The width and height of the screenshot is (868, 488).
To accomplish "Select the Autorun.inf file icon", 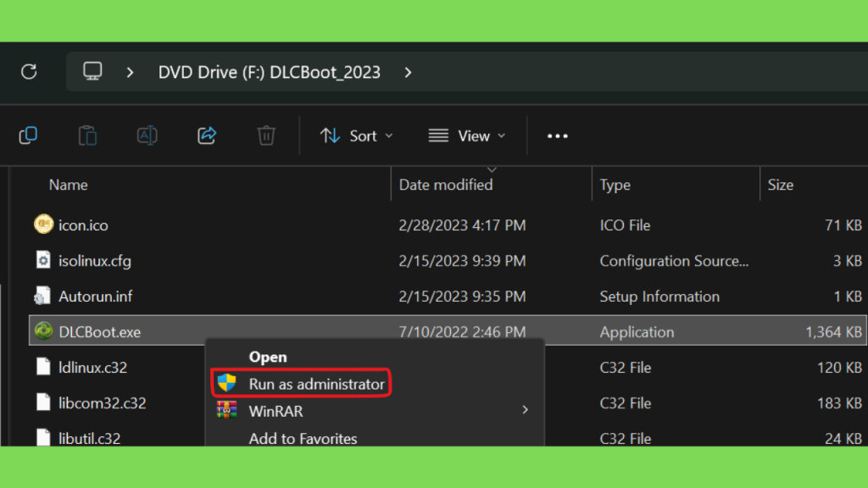I will pos(42,296).
